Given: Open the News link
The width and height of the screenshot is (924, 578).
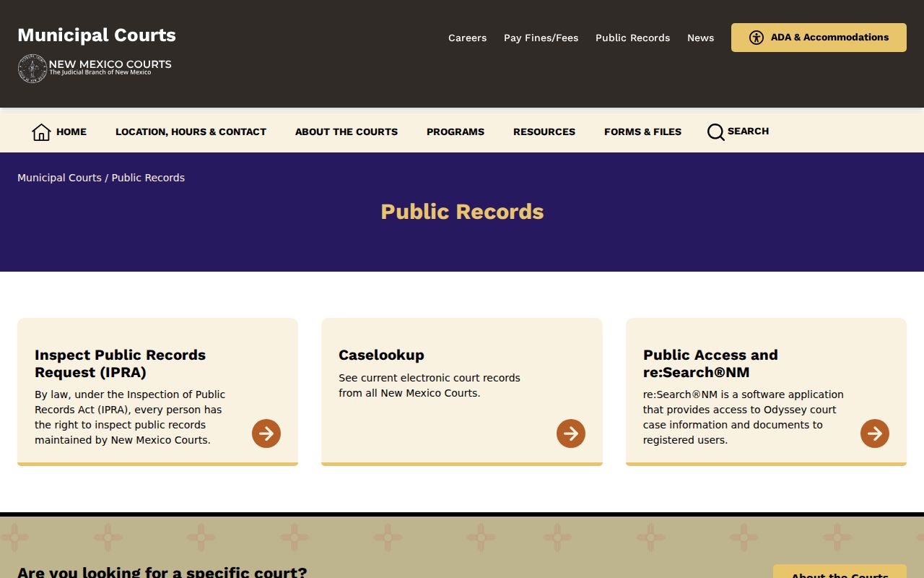Looking at the screenshot, I should [x=700, y=38].
